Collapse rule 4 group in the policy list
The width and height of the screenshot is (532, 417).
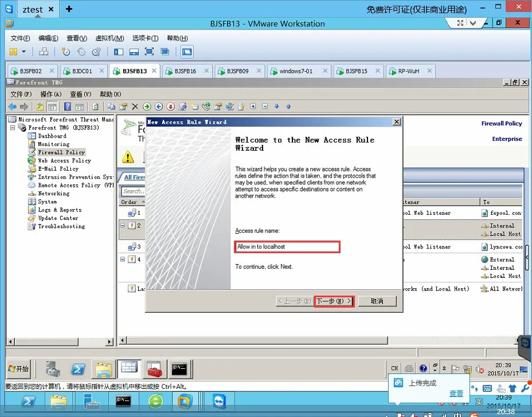pos(123,259)
